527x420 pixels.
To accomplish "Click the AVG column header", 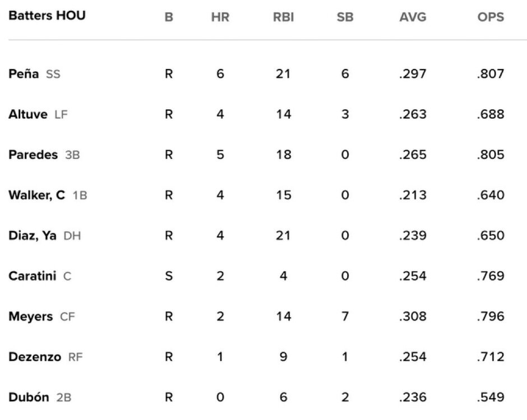I will (413, 17).
